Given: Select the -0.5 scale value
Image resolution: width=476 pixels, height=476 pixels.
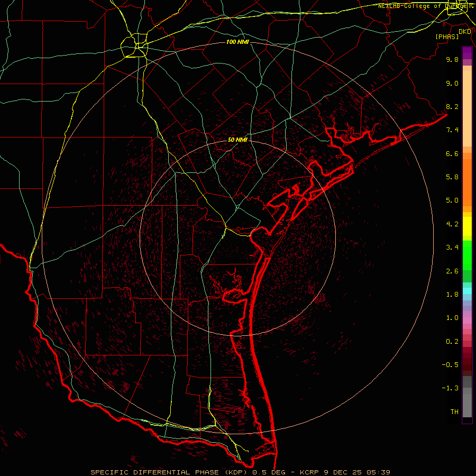Looking at the screenshot, I should (450, 365).
